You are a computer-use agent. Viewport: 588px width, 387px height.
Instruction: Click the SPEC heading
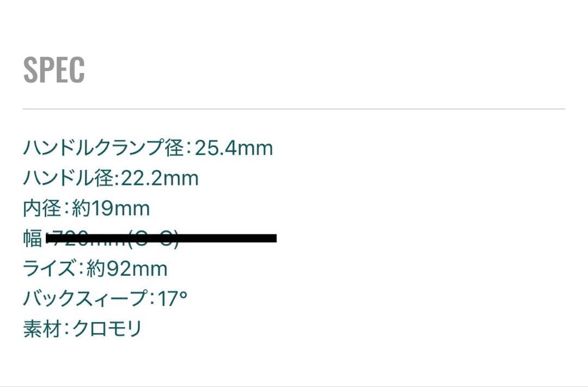coord(54,70)
